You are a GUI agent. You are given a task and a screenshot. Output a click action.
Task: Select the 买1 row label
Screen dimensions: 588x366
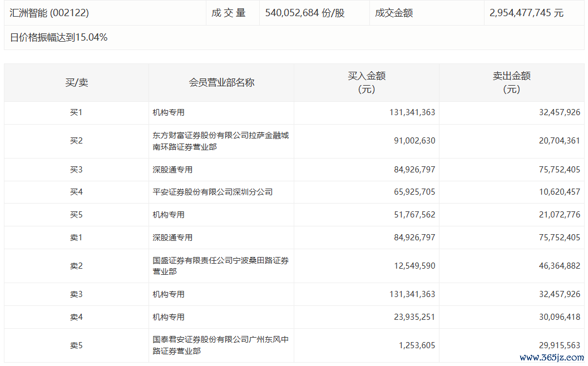76,112
